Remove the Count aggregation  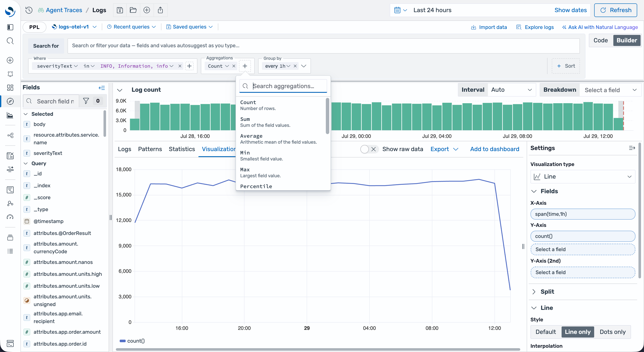[x=234, y=66]
